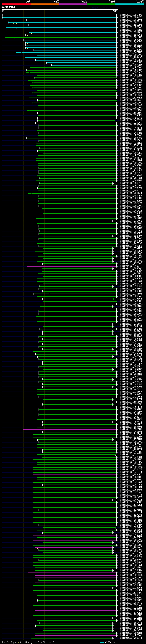Select hit UniRef100_B1ZA97
Viewport: 146px width, 644px height.
[131, 236]
